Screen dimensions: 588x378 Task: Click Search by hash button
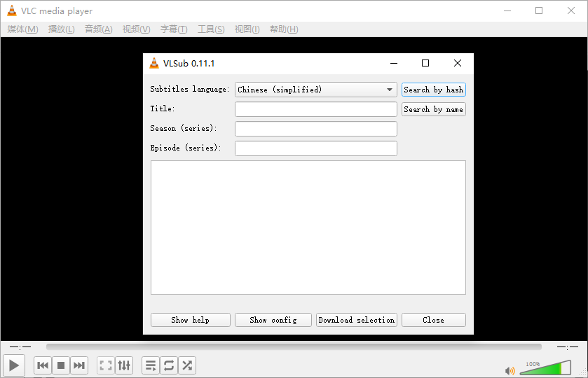click(434, 90)
